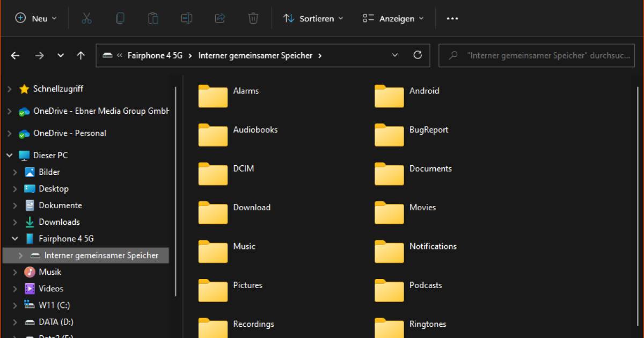
Task: Click Interner gemeinsamer Speicher breadcrumb
Action: click(255, 55)
